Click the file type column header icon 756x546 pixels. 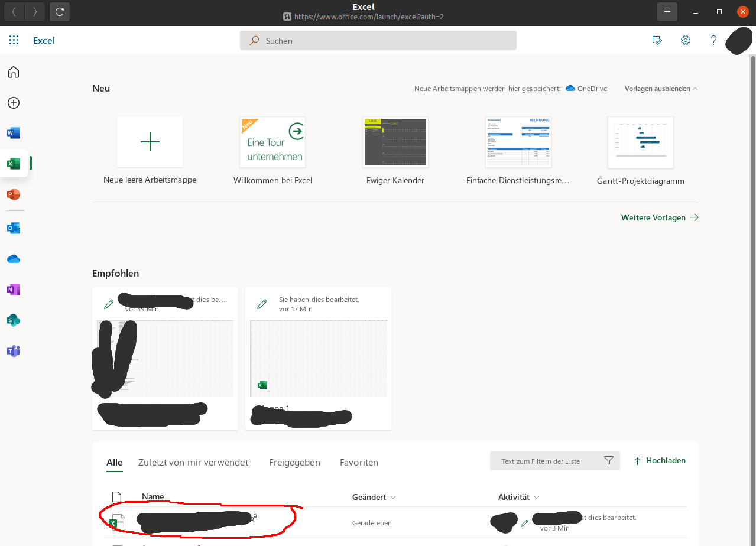[x=116, y=497]
